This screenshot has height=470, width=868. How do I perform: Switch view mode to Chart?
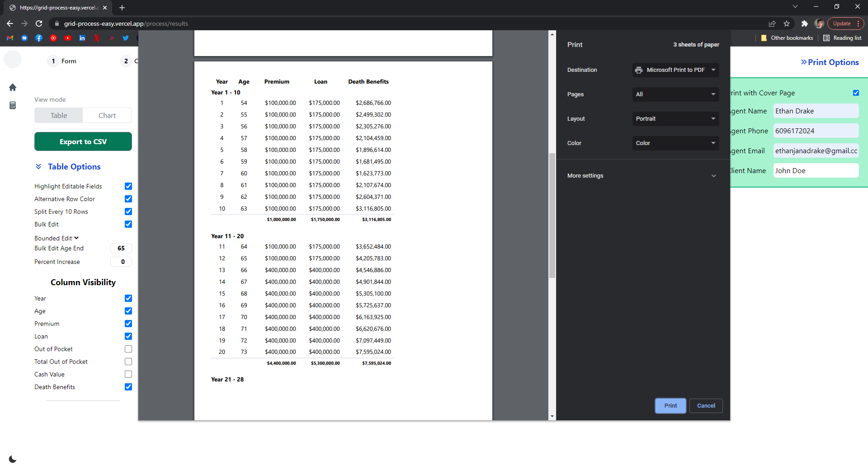(x=107, y=115)
